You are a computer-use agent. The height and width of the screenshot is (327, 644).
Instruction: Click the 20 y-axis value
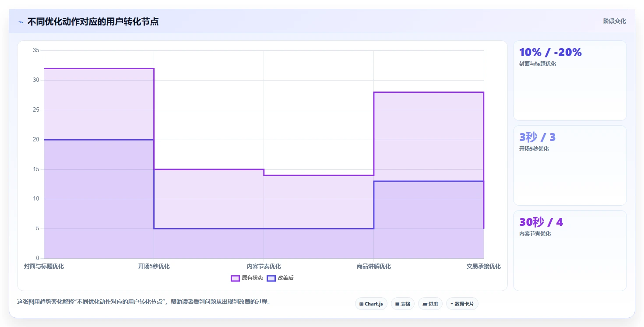click(x=36, y=140)
